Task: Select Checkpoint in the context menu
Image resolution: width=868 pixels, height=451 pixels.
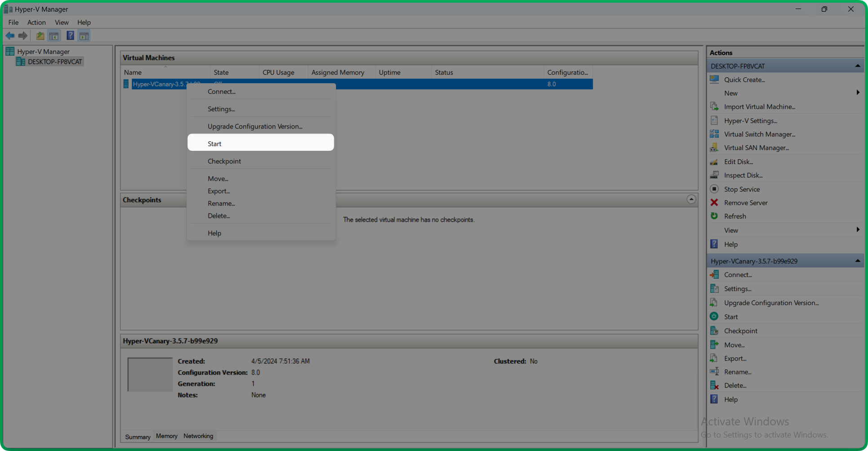Action: pos(261,161)
